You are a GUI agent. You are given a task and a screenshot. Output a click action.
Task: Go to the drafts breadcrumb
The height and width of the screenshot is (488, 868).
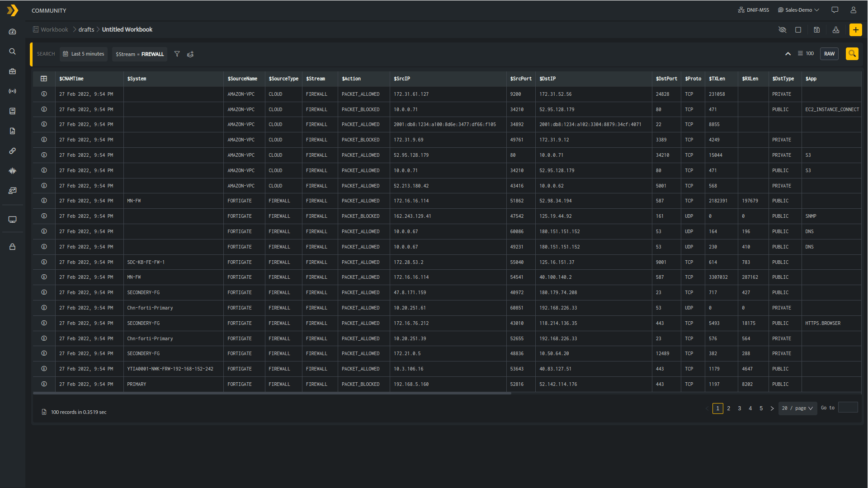click(x=86, y=29)
